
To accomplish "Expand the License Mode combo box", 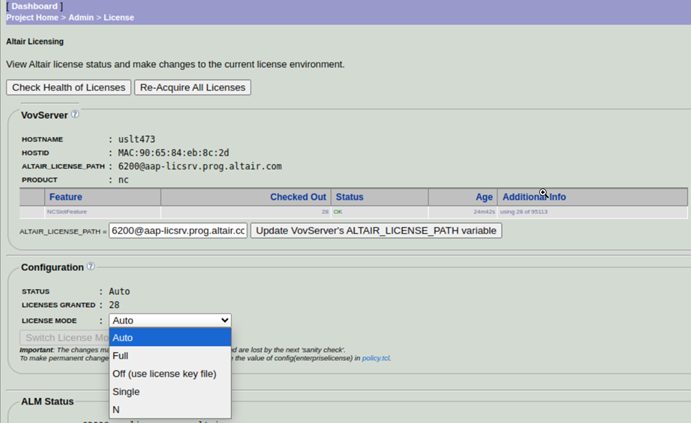I will click(170, 320).
